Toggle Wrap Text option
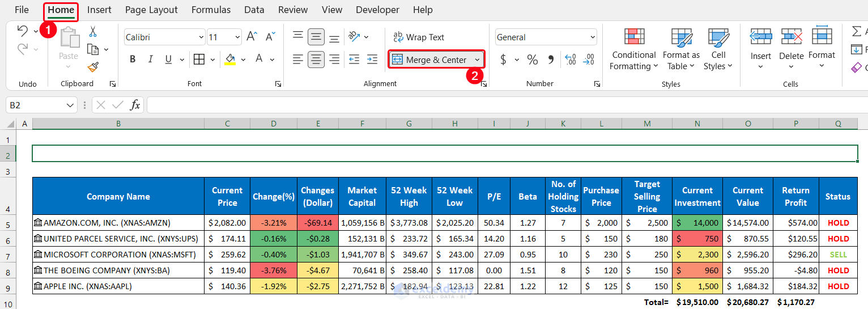The width and height of the screenshot is (868, 309). 419,37
